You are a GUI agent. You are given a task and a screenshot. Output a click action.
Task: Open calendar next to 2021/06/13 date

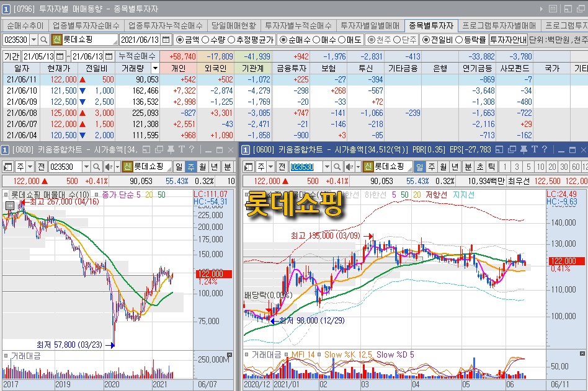(x=166, y=39)
